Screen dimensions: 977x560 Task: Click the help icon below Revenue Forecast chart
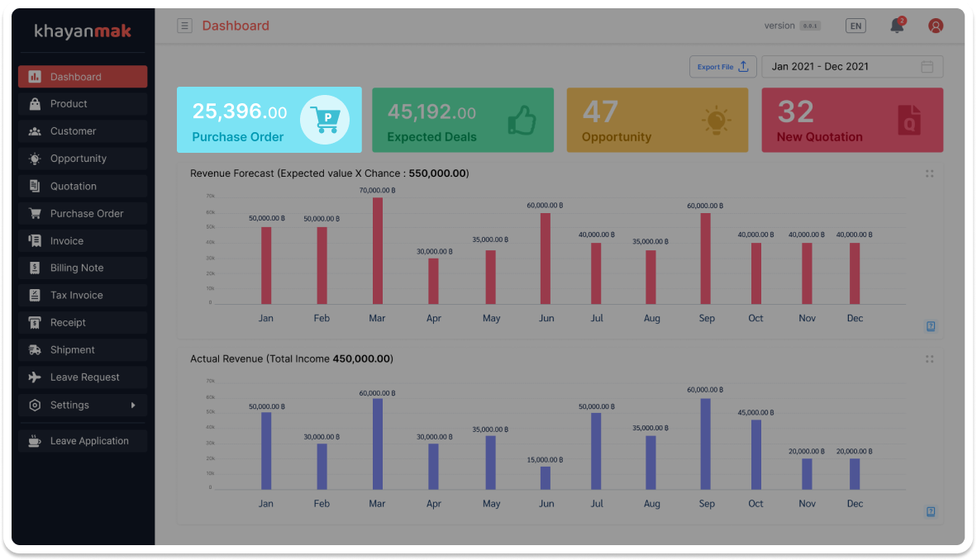(931, 327)
